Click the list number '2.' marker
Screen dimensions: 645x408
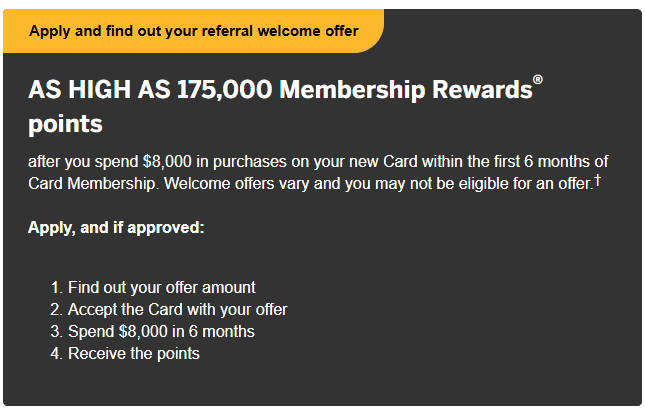(56, 309)
